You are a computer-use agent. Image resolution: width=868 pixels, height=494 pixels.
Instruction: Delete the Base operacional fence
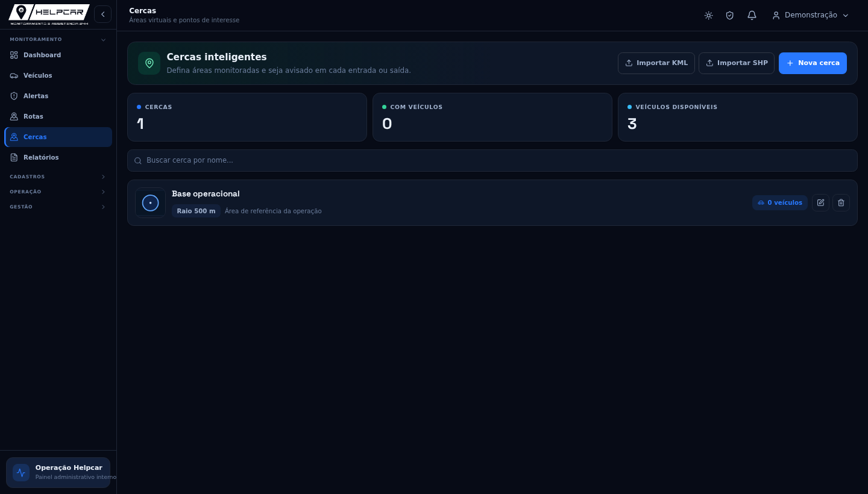pos(841,202)
